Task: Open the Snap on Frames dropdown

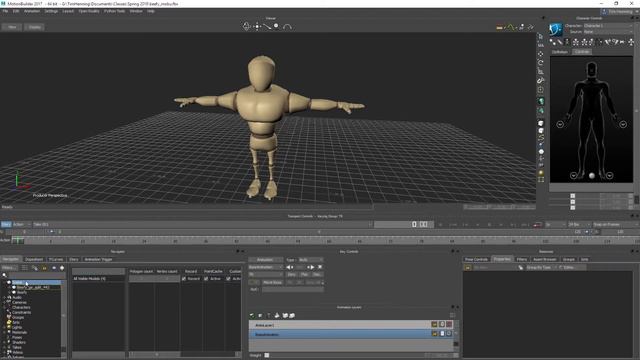Action: click(615, 224)
